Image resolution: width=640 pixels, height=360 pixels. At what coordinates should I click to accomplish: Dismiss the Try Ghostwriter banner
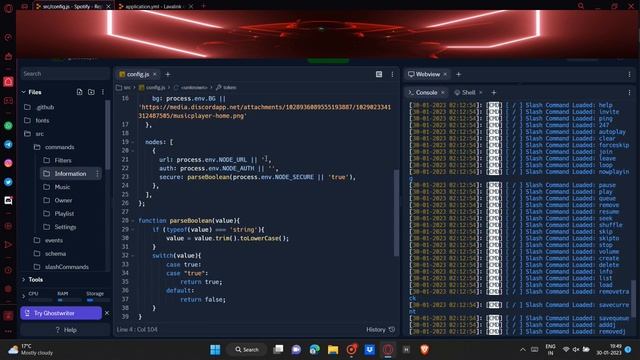(x=107, y=313)
